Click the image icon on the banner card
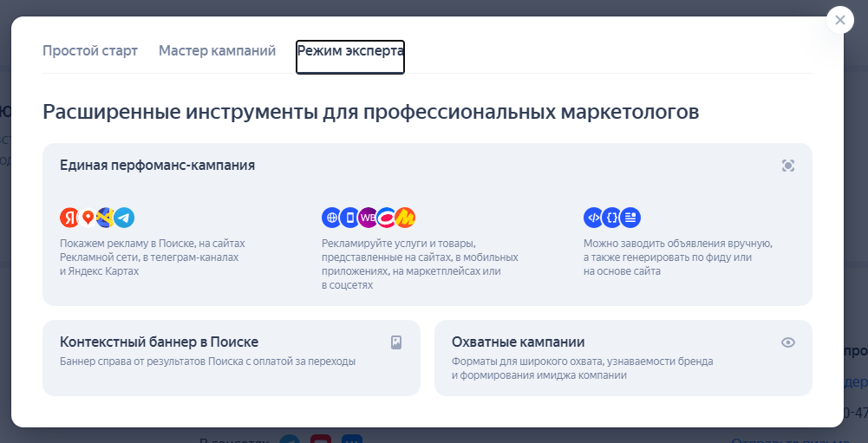This screenshot has height=443, width=868. pos(396,342)
